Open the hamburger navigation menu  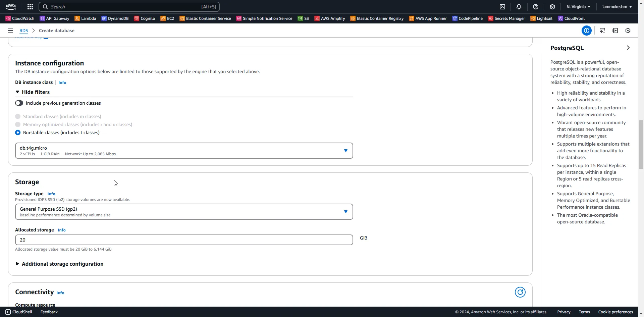10,31
